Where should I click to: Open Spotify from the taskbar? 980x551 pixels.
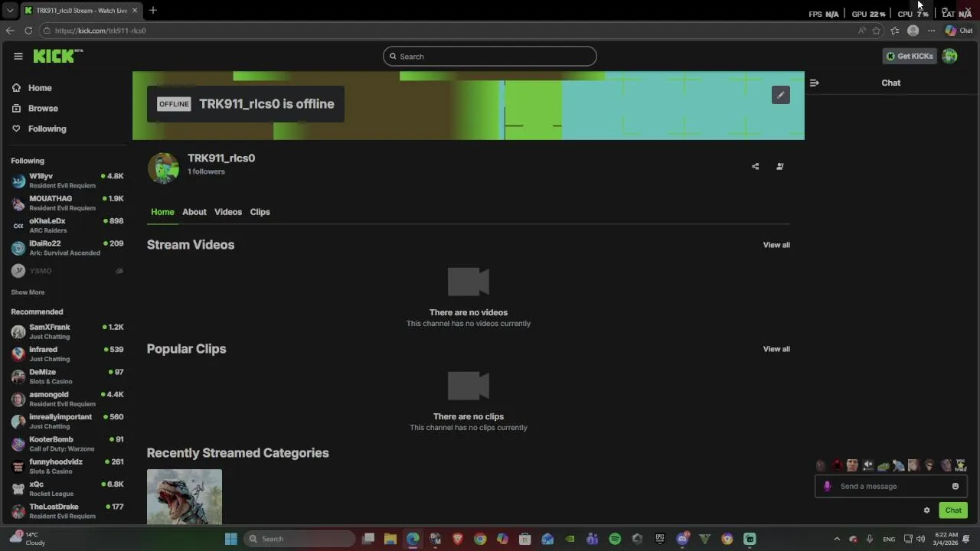coord(615,539)
